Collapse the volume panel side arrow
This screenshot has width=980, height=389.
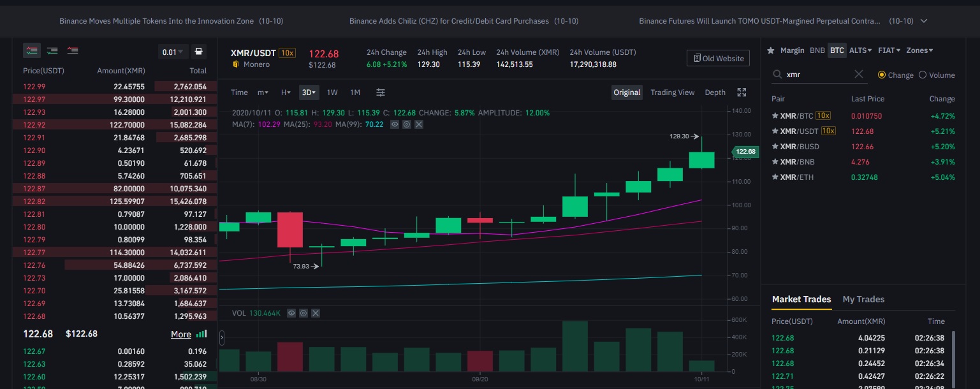[x=221, y=337]
